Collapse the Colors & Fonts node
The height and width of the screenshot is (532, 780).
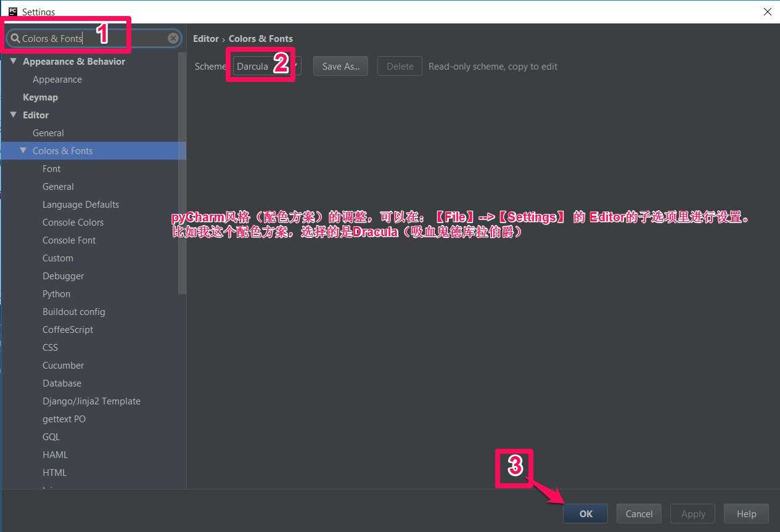pyautogui.click(x=23, y=151)
